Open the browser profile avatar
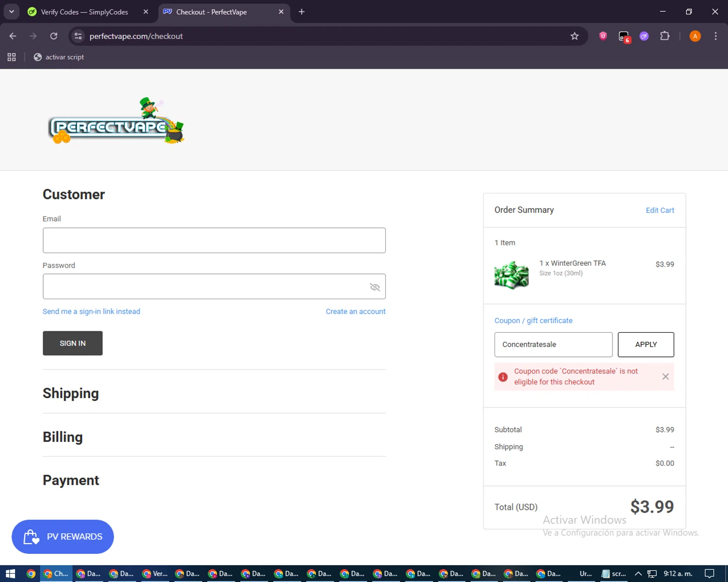This screenshot has width=728, height=582. click(x=695, y=36)
